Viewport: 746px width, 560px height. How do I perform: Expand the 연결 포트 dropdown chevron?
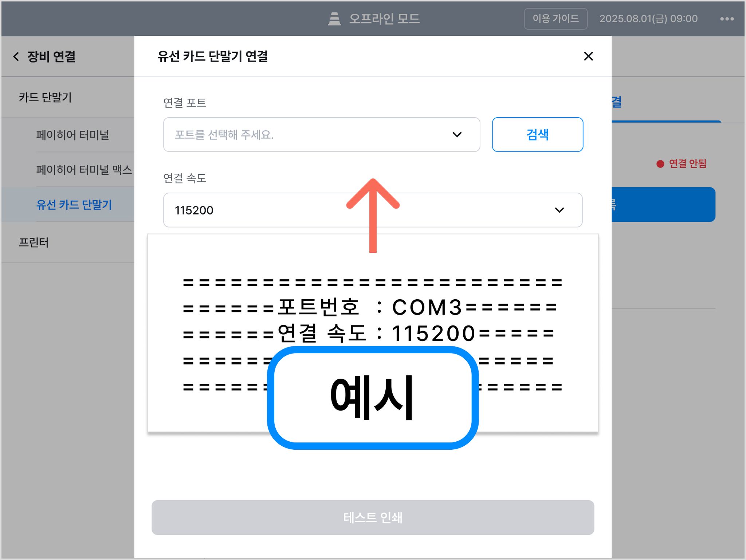pos(457,134)
